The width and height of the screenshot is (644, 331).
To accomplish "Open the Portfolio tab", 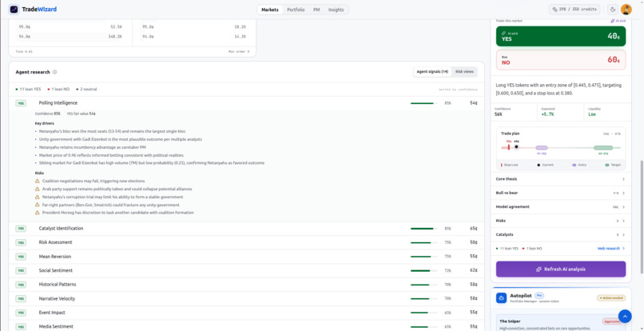I will point(296,10).
